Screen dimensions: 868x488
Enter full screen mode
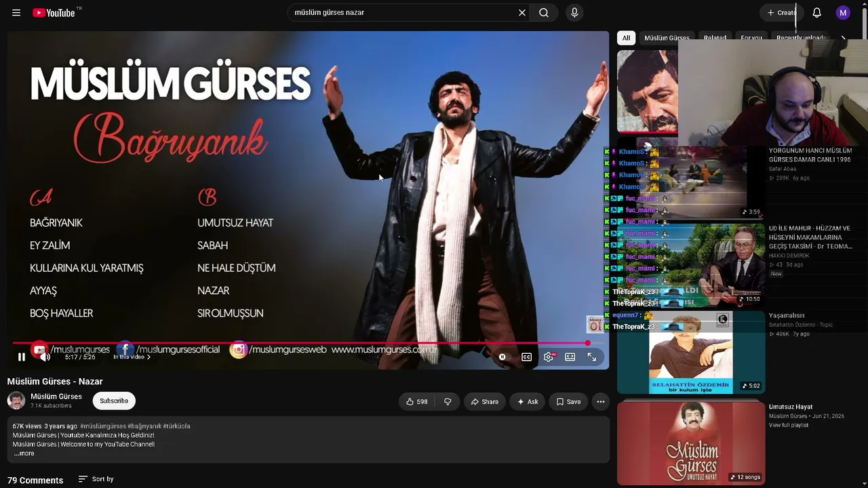point(592,357)
